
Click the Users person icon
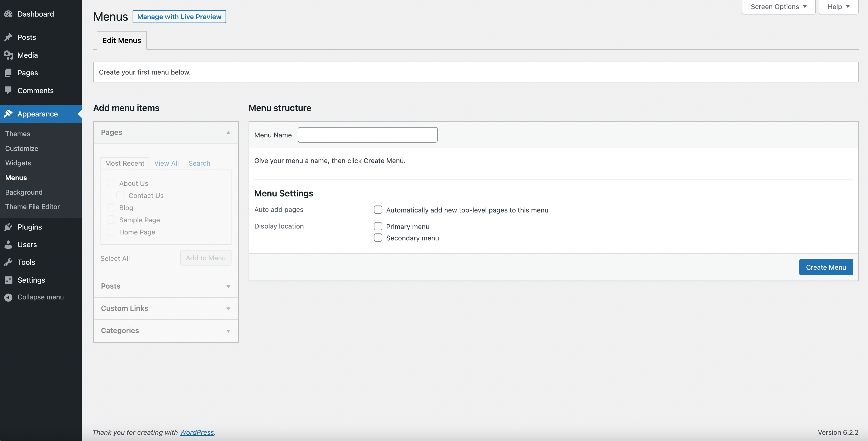pos(9,245)
